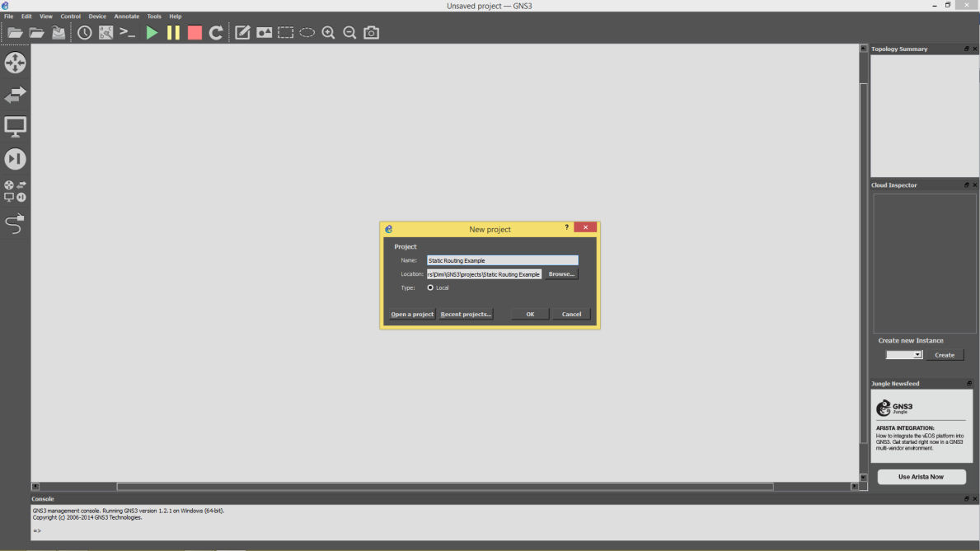Click the canvas horizontal scrollbar thumb
The image size is (980, 551).
click(445, 486)
